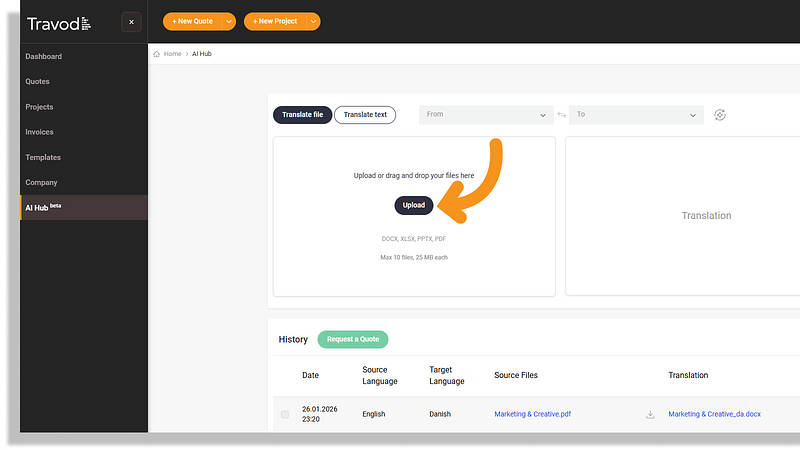Switch to Translate text tab
This screenshot has height=450, width=800.
pyautogui.click(x=365, y=115)
